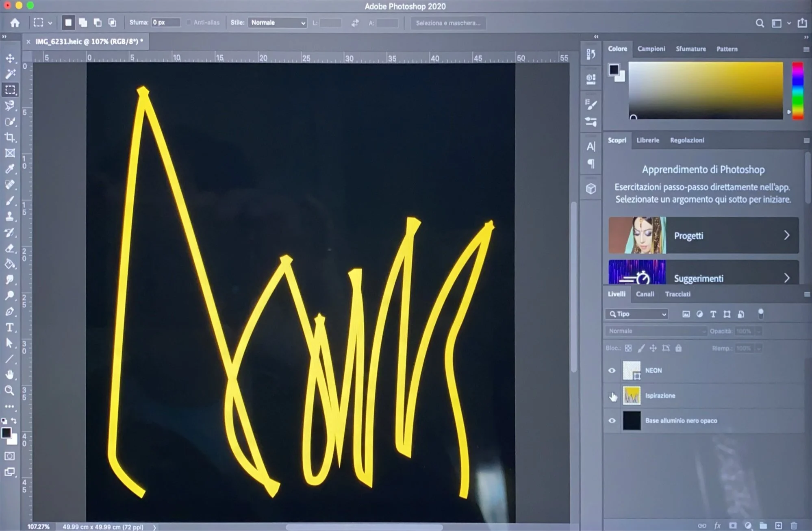The width and height of the screenshot is (812, 531).
Task: Click the Sfuma feather input field
Action: (x=165, y=23)
